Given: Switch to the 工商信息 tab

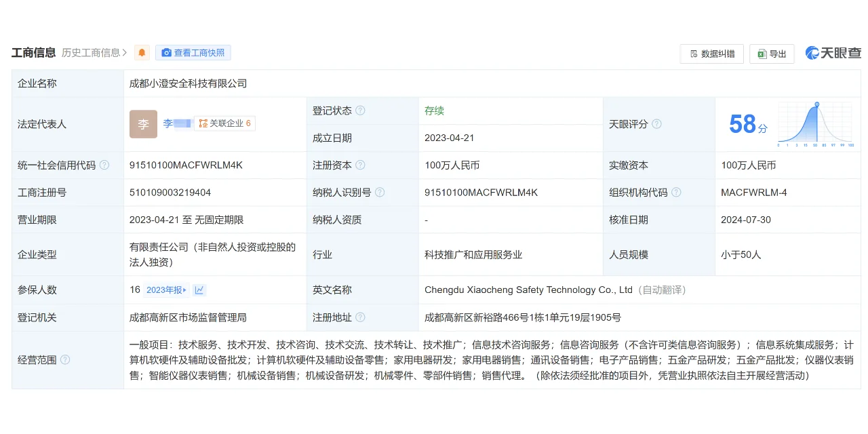Looking at the screenshot, I should (33, 52).
